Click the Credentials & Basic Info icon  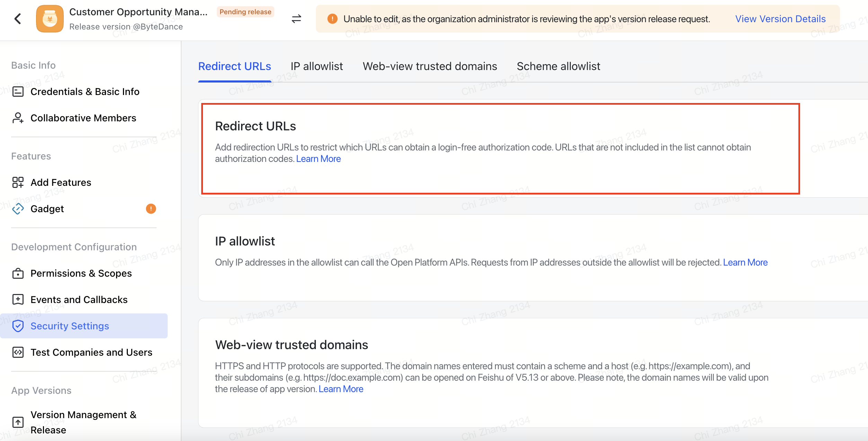[x=18, y=92]
